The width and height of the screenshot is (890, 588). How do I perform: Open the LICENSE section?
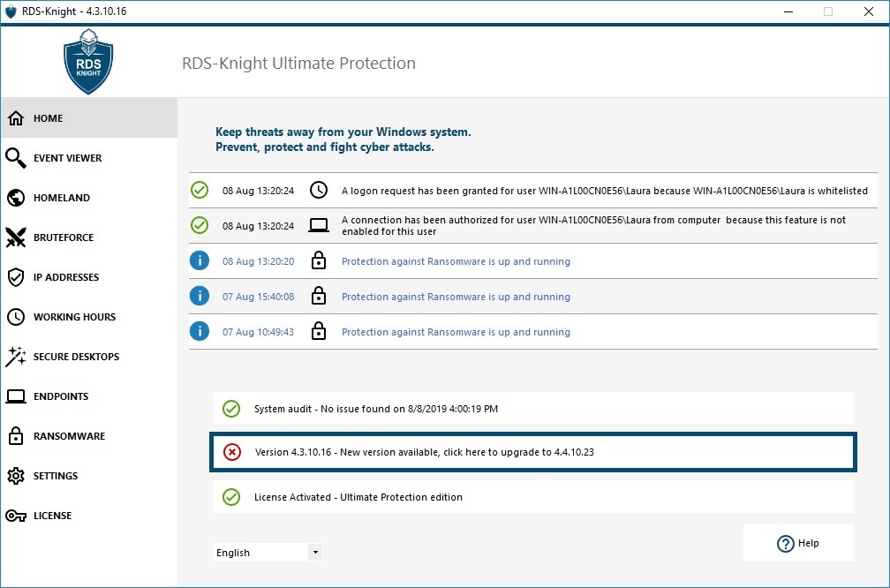tap(89, 516)
